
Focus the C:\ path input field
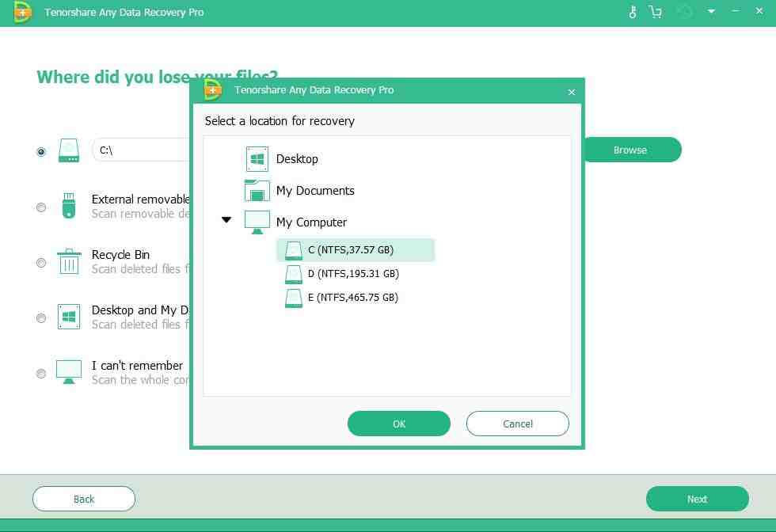pos(142,150)
